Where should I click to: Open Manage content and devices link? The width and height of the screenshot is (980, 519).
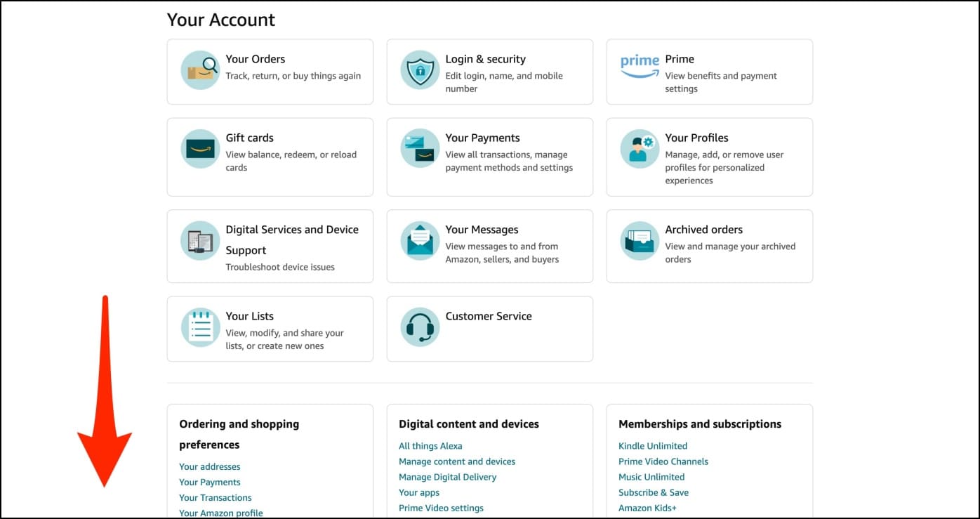457,461
